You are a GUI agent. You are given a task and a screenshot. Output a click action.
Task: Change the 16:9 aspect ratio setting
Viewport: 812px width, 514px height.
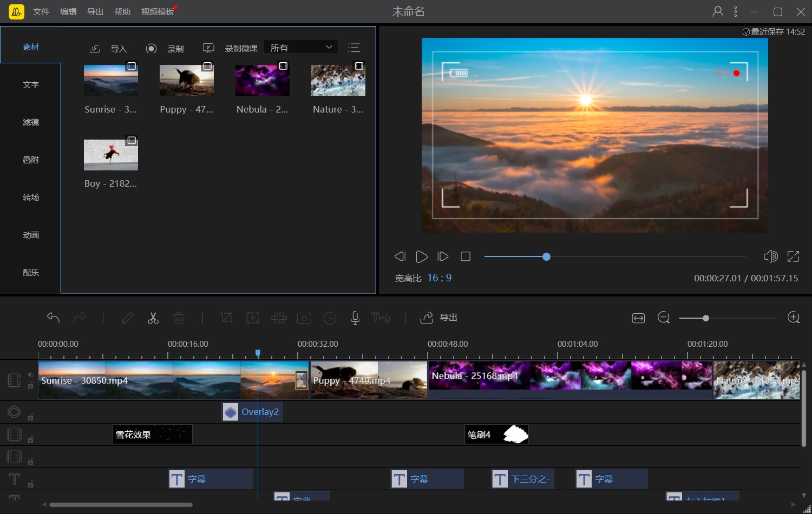439,278
